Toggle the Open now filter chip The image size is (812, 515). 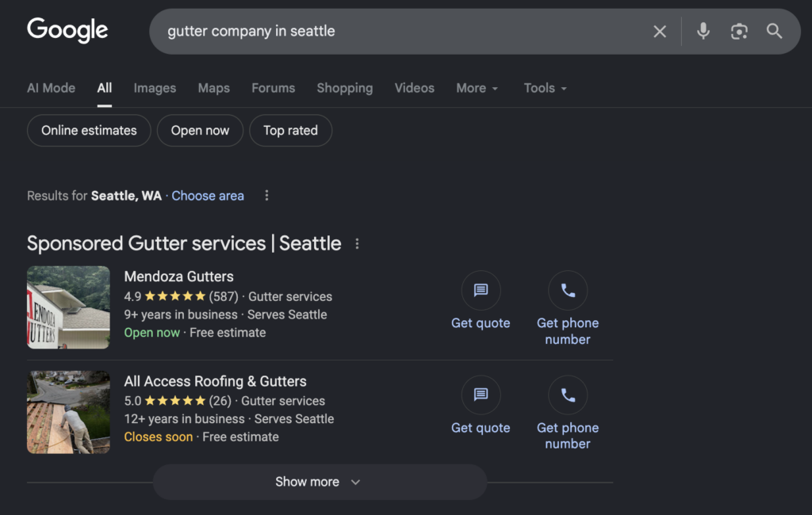(200, 131)
